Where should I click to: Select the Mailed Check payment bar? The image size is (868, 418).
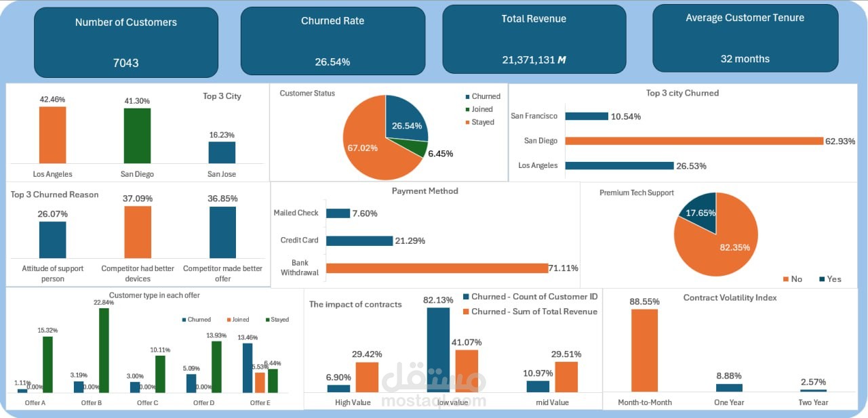338,213
